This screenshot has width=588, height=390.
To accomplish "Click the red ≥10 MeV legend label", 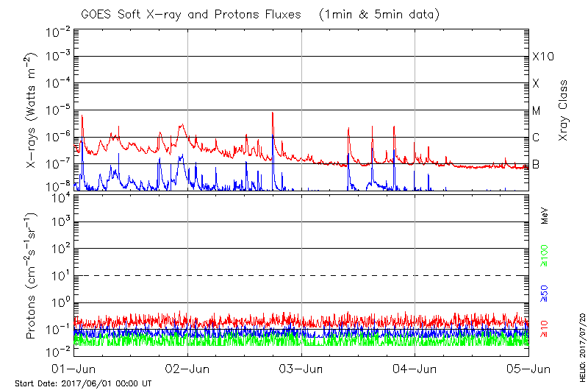I will (545, 327).
